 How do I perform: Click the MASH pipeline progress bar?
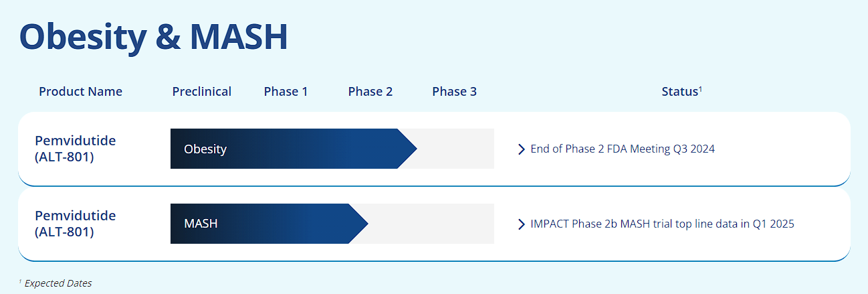tap(261, 224)
